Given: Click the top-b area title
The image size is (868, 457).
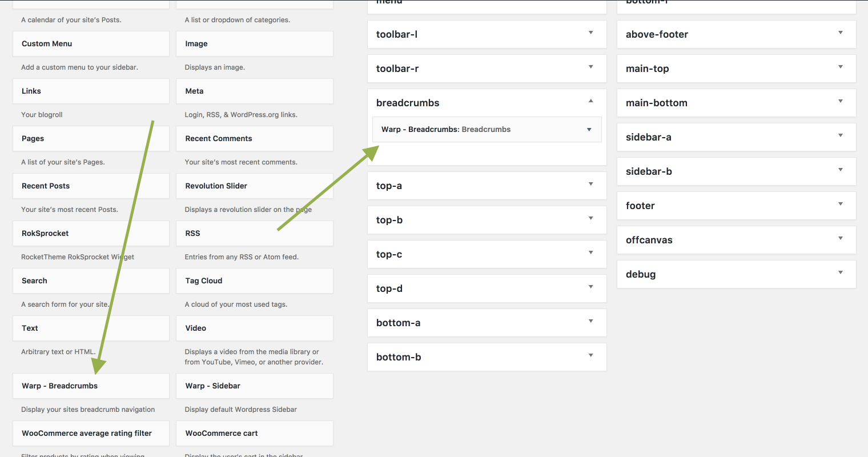Looking at the screenshot, I should [389, 220].
